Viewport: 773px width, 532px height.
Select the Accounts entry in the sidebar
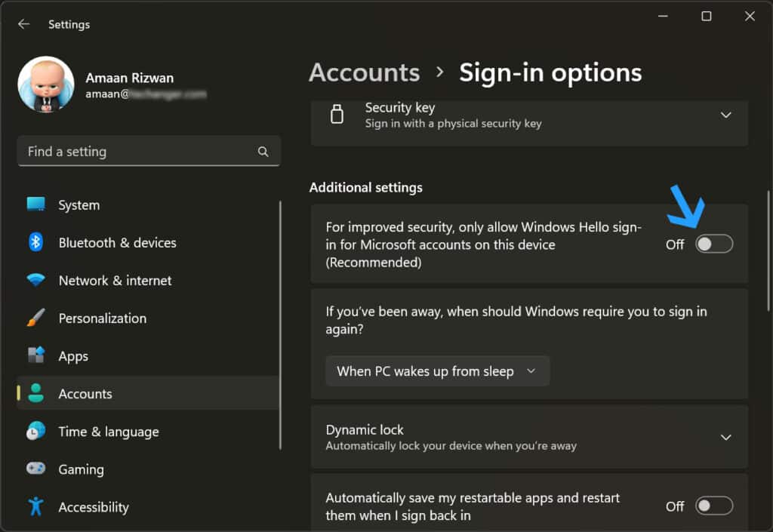[85, 393]
